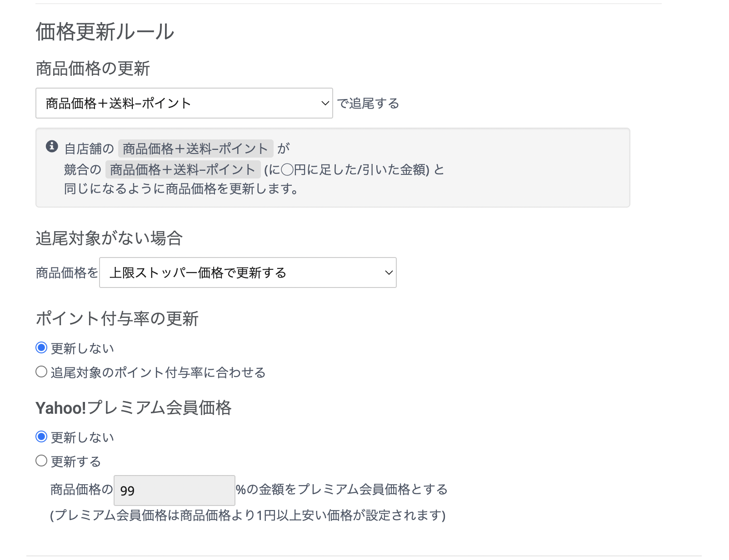Open the 商品価格+送料−ポイント tracking dropdown

[x=184, y=104]
